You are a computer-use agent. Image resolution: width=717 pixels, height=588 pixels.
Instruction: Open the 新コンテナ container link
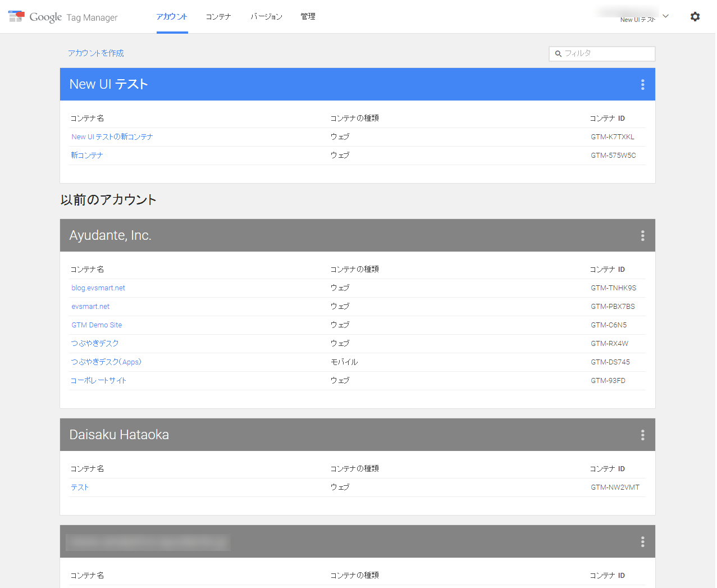(x=87, y=156)
